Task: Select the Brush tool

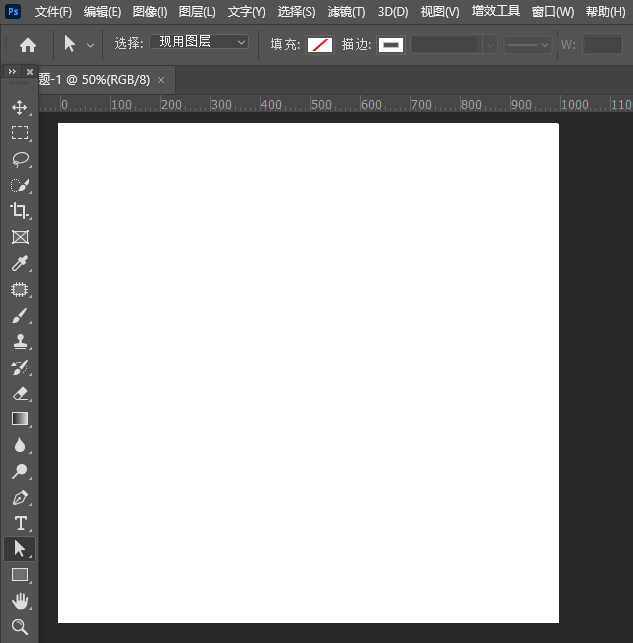Action: click(20, 316)
